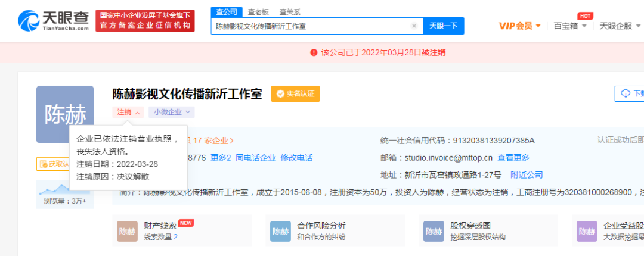Open the 企业受益股 card icon
The height and width of the screenshot is (256, 644).
pyautogui.click(x=587, y=231)
